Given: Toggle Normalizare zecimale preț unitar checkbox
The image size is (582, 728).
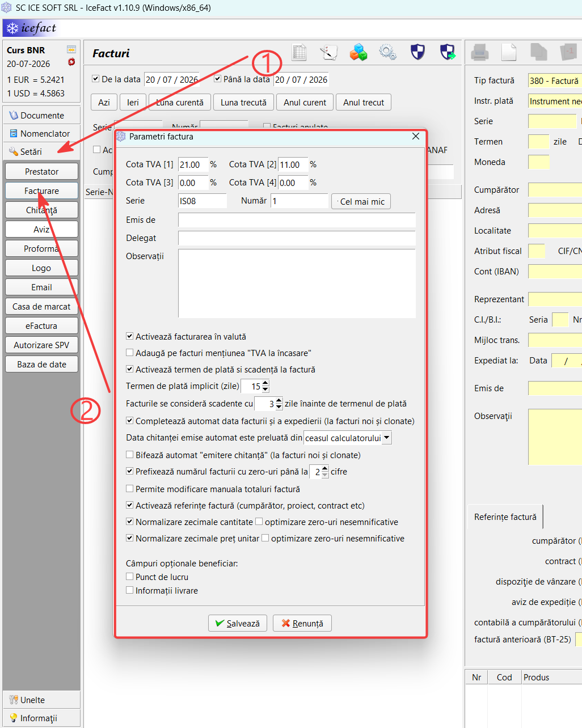Looking at the screenshot, I should tap(129, 538).
